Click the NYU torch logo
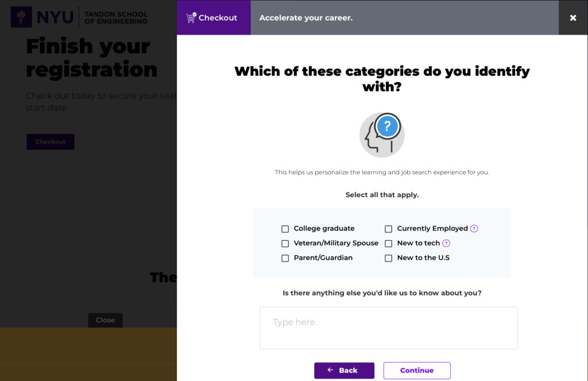The width and height of the screenshot is (588, 381). tap(22, 17)
